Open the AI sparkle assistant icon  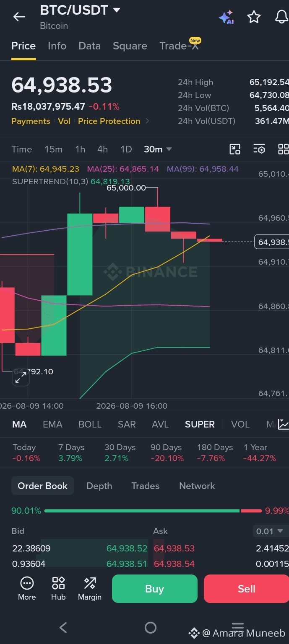click(x=226, y=17)
